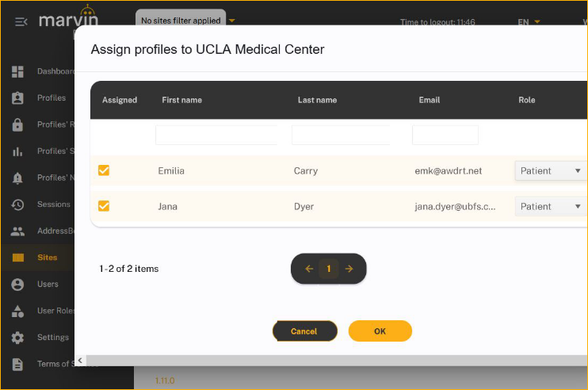Click the bell notification icon in sidebar
The image size is (588, 390).
point(17,178)
